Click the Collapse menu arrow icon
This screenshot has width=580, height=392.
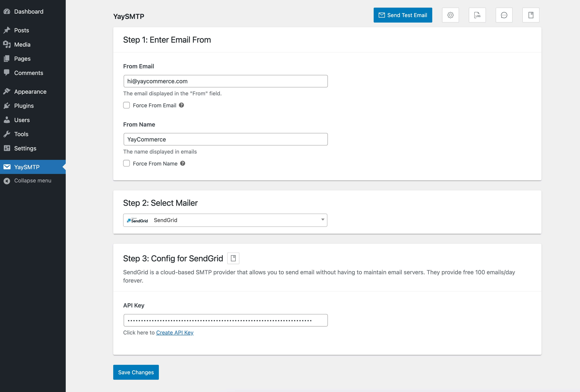7,181
